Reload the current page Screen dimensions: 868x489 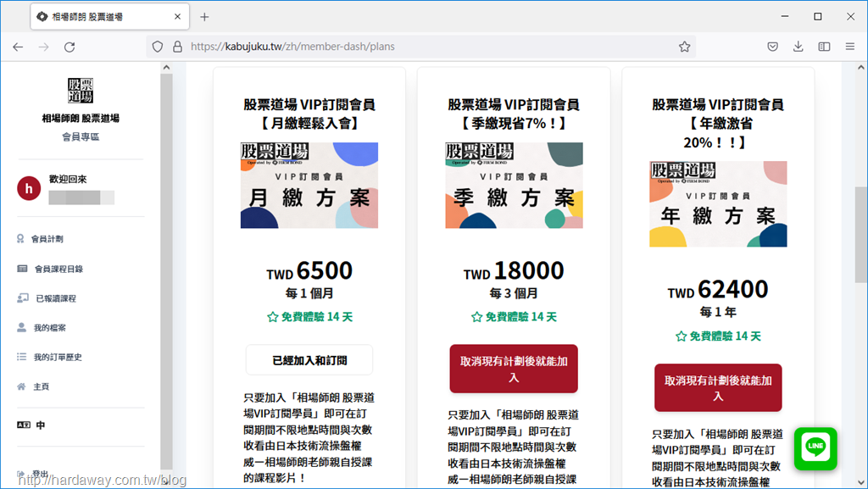[70, 47]
